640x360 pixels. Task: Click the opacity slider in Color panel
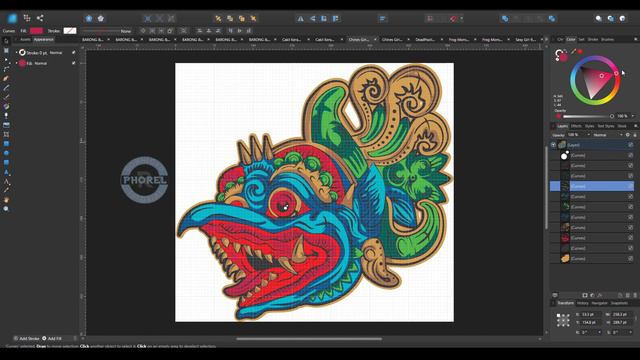(x=588, y=116)
